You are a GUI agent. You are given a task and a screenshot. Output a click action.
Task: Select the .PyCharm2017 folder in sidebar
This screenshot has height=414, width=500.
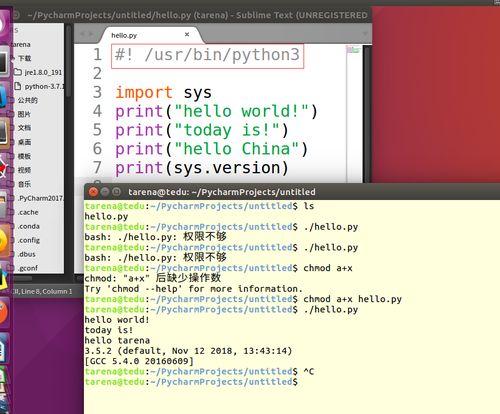tap(40, 198)
